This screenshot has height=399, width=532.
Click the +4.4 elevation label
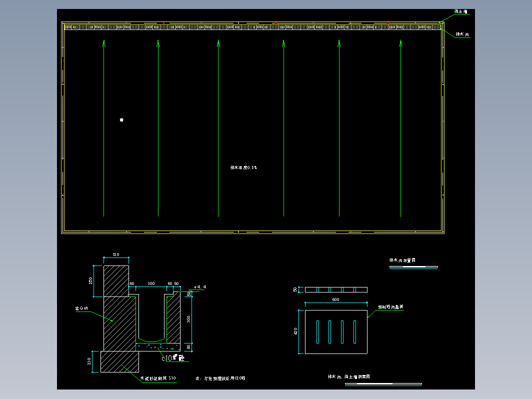(x=200, y=287)
